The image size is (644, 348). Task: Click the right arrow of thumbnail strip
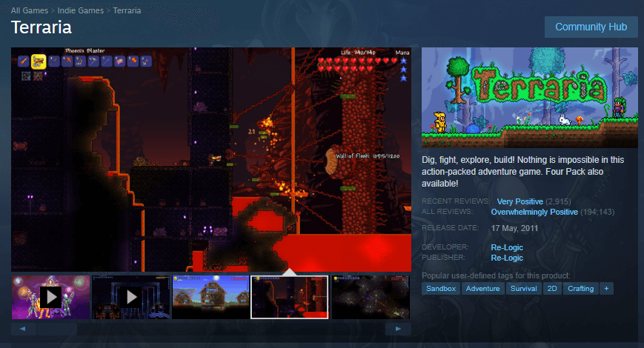pos(398,329)
